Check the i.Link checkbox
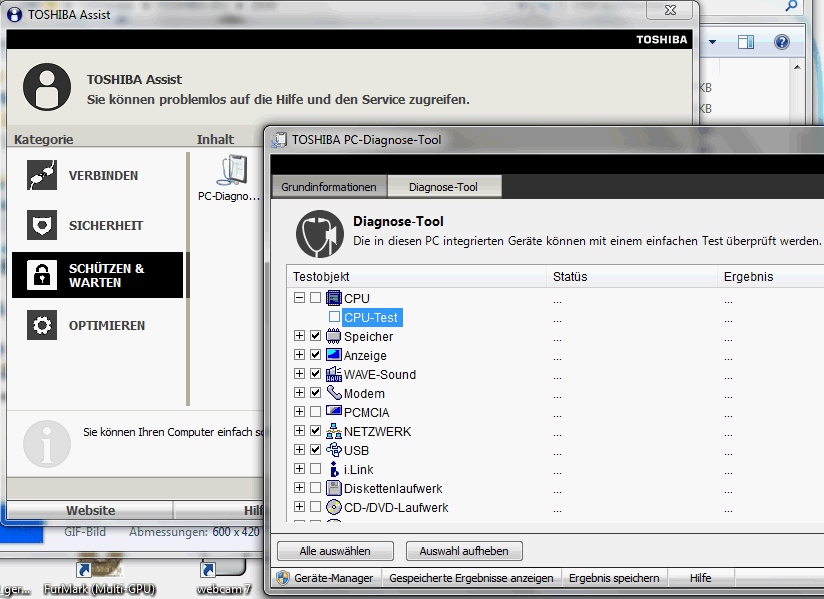824x599 pixels. click(x=315, y=469)
